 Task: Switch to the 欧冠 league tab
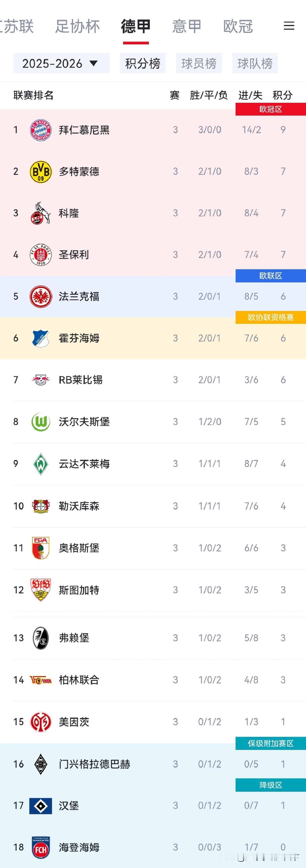pos(238,26)
